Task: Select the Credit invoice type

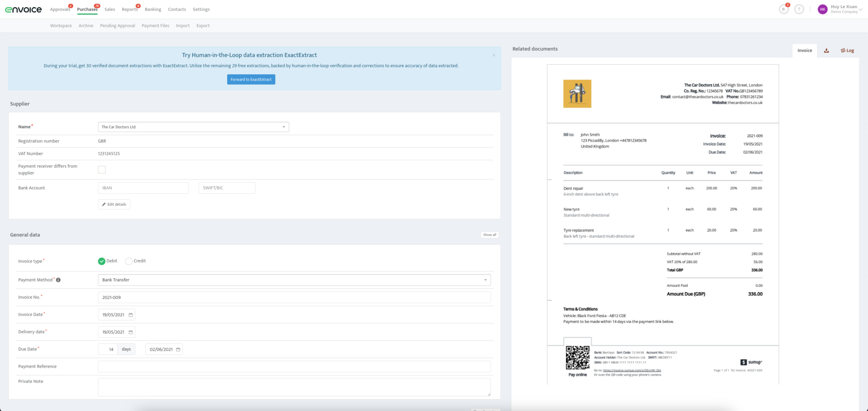Action: tap(128, 261)
